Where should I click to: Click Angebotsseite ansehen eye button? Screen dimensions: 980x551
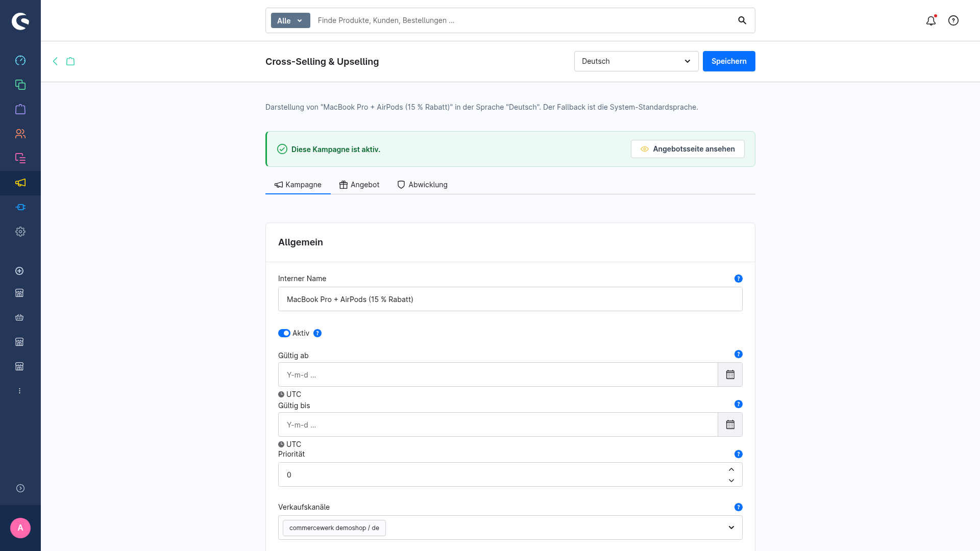[x=688, y=149]
